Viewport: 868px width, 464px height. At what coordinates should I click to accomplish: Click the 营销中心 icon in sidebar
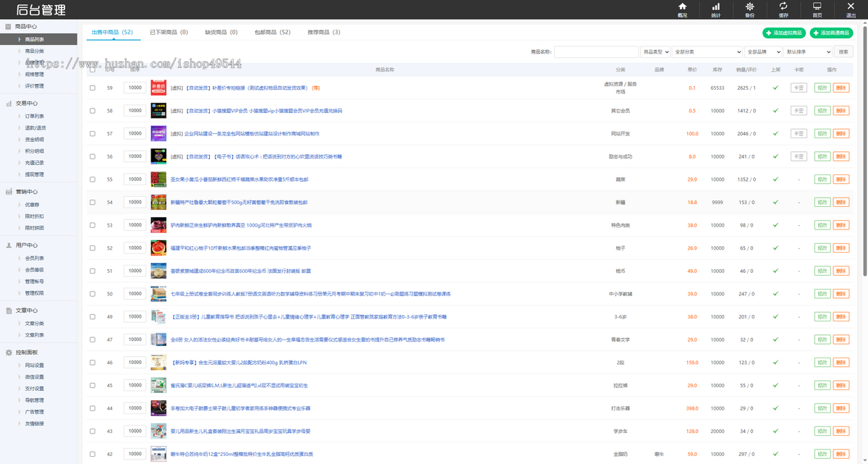(9, 192)
